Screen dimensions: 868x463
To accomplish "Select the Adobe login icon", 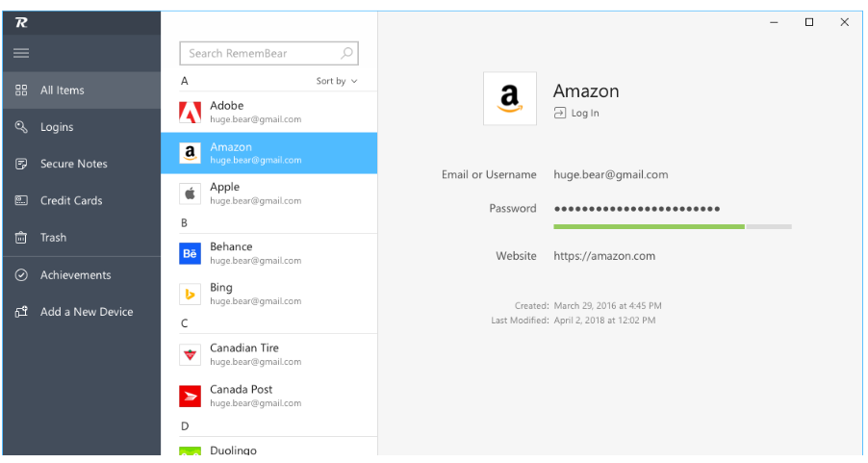I will [191, 113].
